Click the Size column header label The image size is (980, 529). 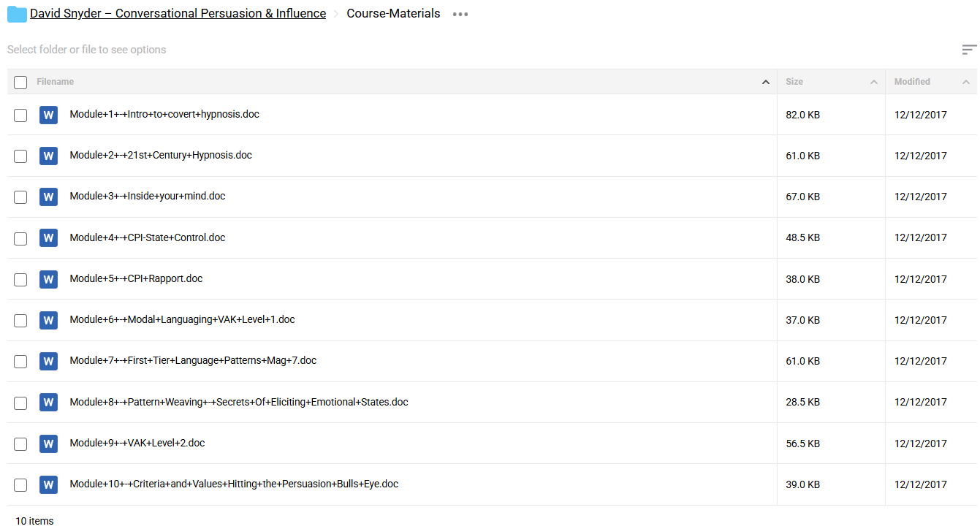(x=794, y=82)
